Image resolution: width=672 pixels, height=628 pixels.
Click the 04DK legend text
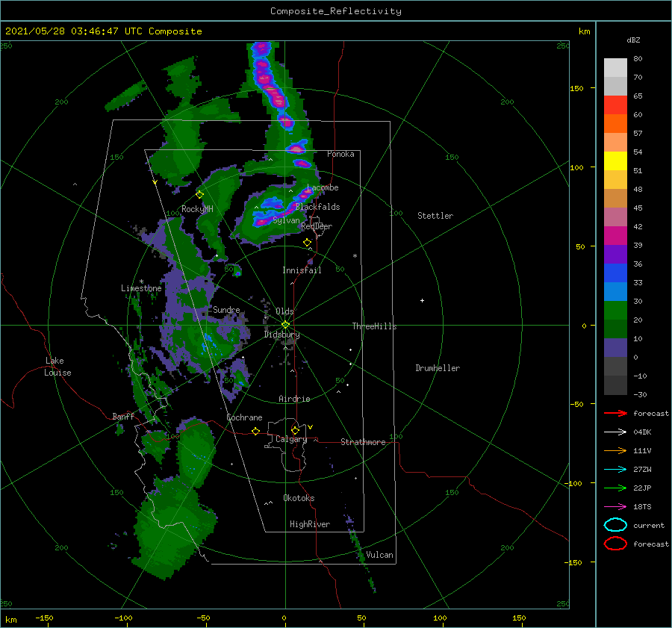pyautogui.click(x=642, y=432)
